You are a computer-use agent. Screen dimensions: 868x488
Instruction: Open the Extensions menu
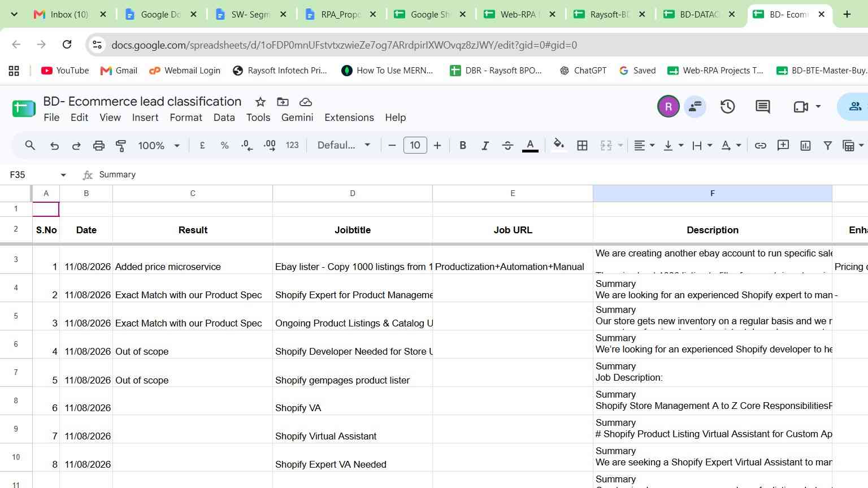tap(349, 117)
